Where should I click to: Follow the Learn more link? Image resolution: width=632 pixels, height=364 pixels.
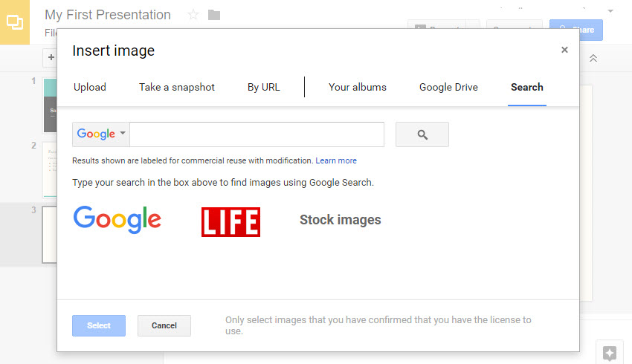click(336, 160)
